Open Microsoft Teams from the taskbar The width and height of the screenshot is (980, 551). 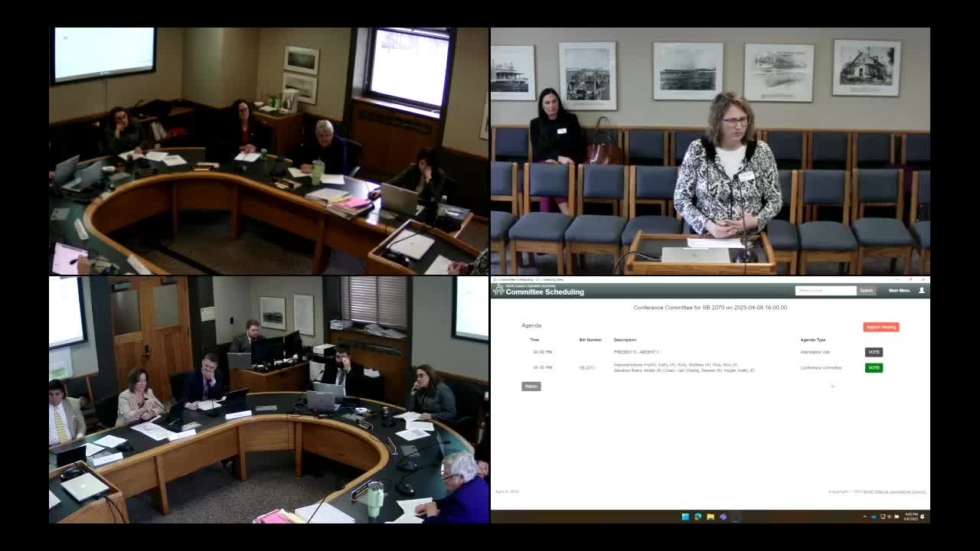(723, 517)
